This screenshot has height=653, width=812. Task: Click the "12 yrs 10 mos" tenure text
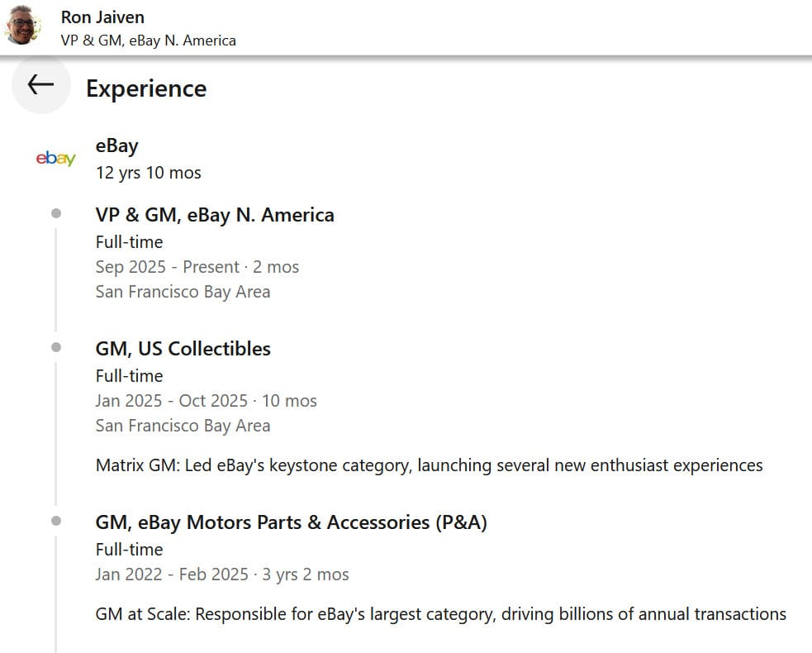149,173
